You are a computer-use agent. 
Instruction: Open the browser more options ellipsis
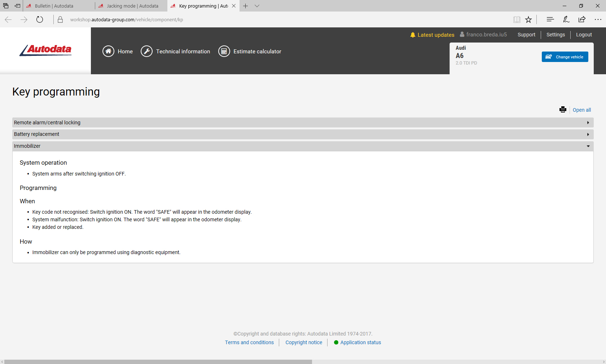click(x=598, y=19)
